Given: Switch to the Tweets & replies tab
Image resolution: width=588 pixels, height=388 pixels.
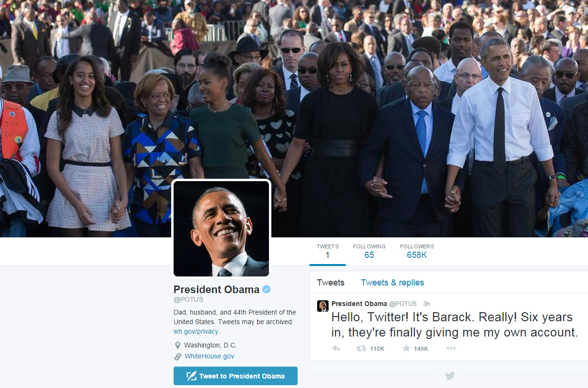Looking at the screenshot, I should [392, 283].
